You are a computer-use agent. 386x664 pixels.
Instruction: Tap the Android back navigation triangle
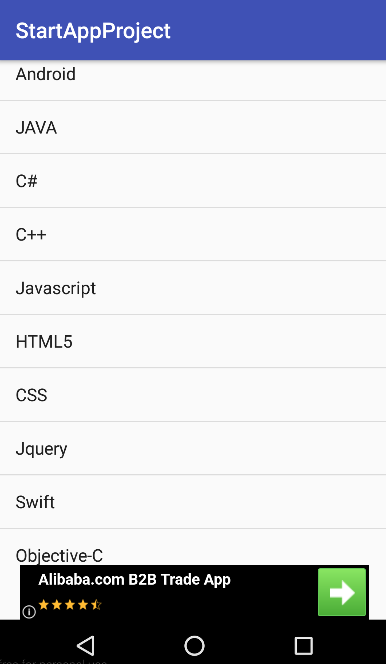click(x=86, y=646)
